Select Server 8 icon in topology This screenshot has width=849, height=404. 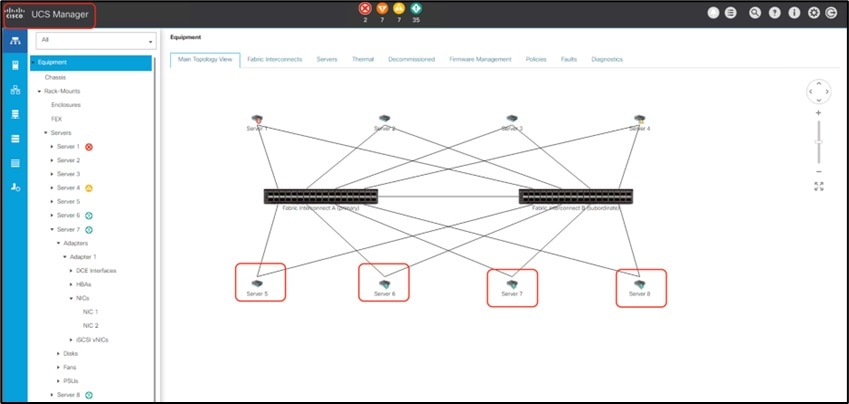click(639, 284)
